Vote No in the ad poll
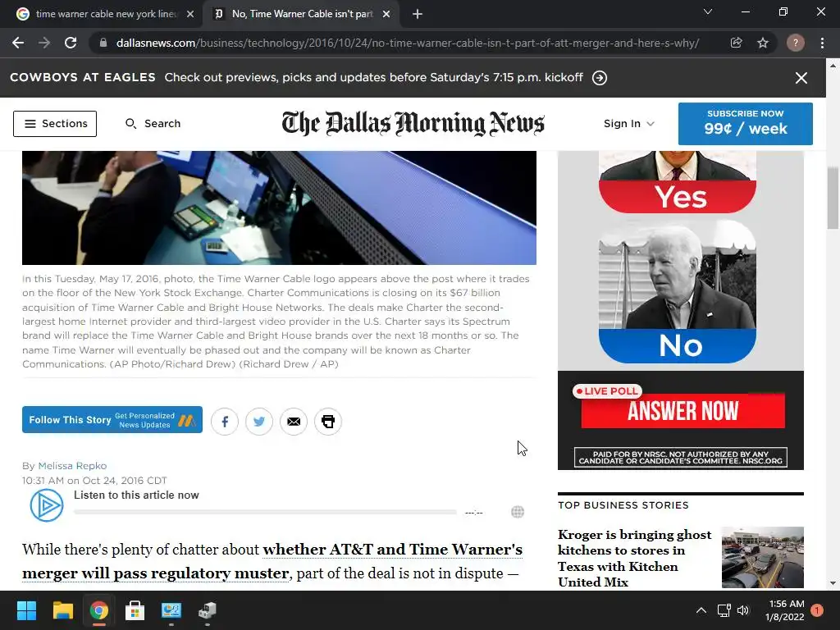The height and width of the screenshot is (630, 840). pyautogui.click(x=677, y=345)
